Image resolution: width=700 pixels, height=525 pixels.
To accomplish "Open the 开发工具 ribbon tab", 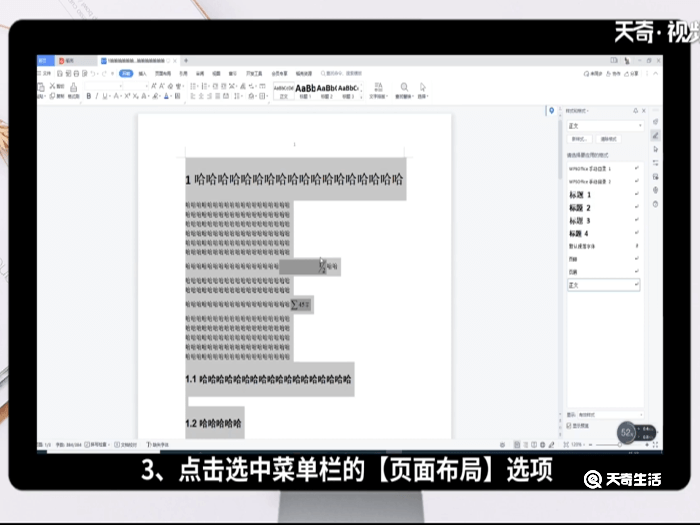I will pyautogui.click(x=254, y=73).
